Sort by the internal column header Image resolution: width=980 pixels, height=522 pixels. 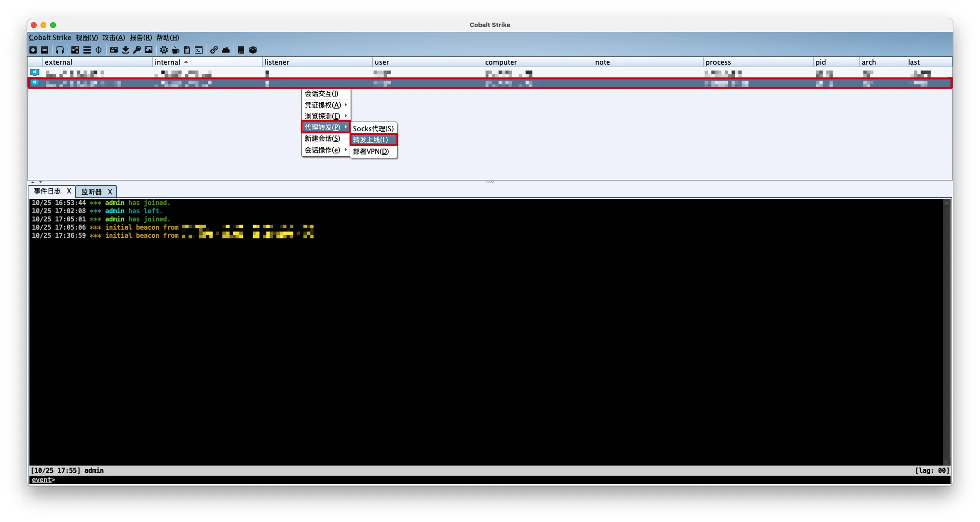click(x=168, y=62)
